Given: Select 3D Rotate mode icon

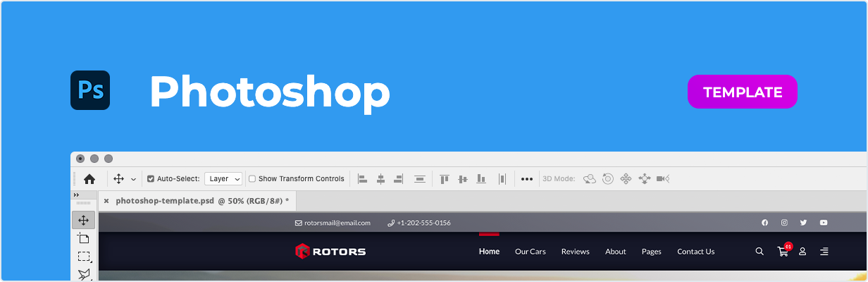Looking at the screenshot, I should click(590, 179).
